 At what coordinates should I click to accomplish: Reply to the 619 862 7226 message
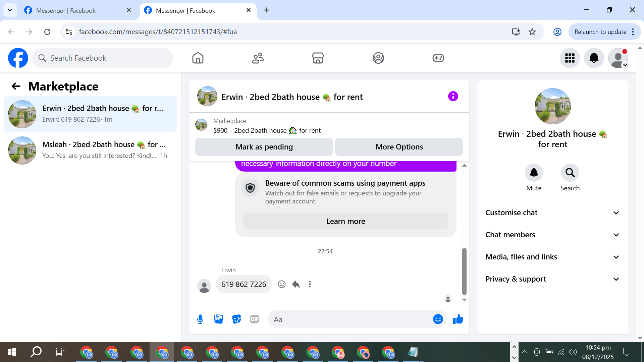(296, 284)
